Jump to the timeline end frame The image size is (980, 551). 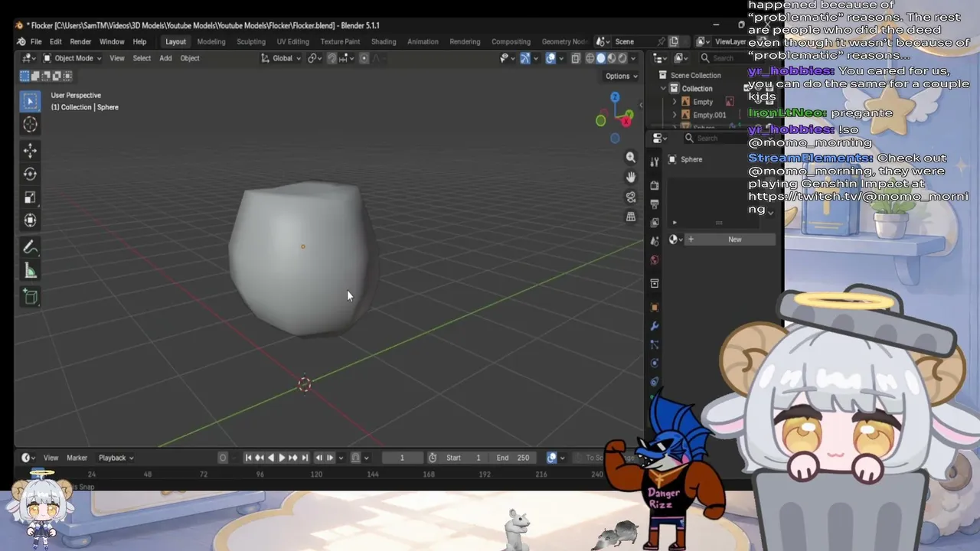coord(305,458)
